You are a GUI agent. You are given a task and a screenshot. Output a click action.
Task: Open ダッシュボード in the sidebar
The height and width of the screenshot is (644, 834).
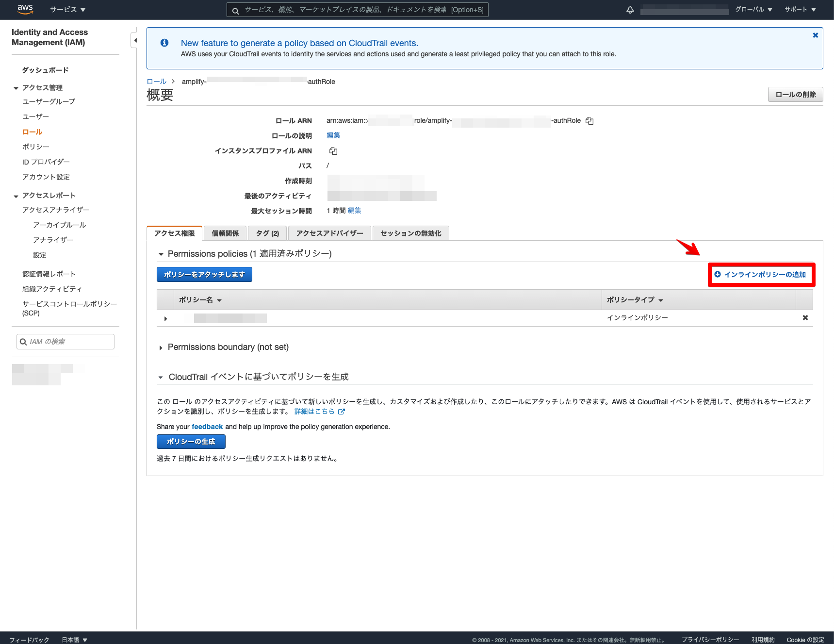46,70
